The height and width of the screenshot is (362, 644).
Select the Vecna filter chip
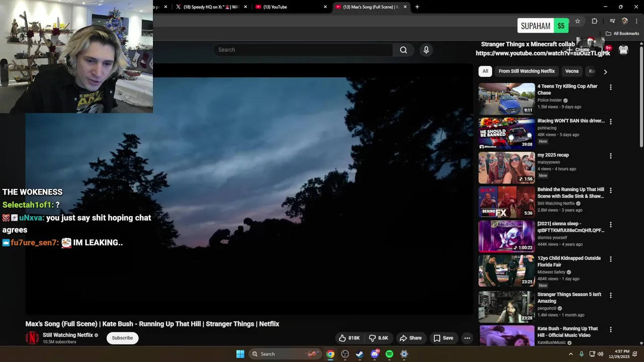pyautogui.click(x=572, y=71)
